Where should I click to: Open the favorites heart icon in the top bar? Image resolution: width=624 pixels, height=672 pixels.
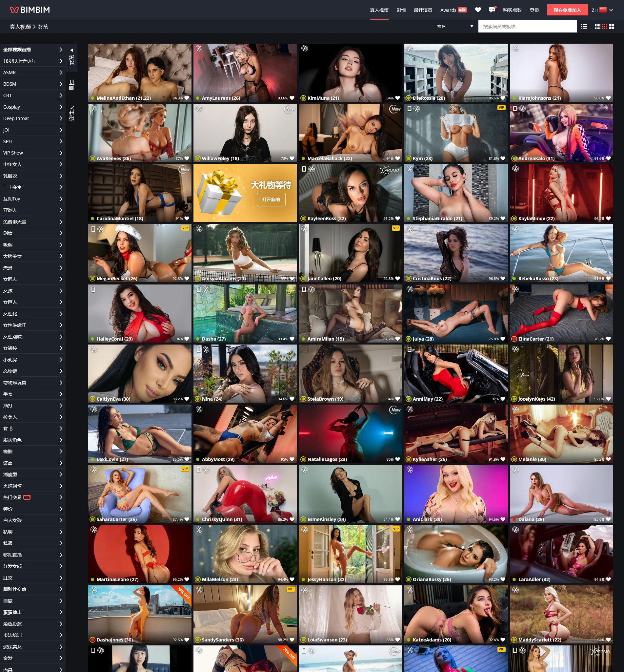click(478, 10)
